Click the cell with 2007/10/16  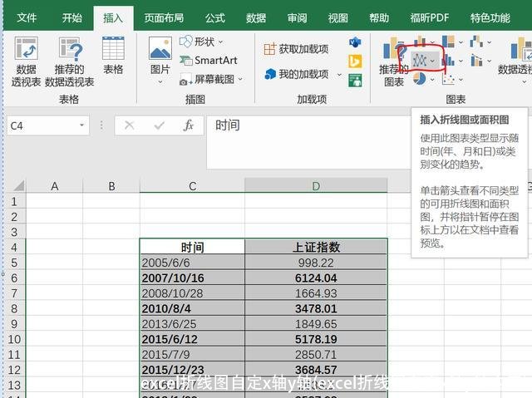tap(192, 278)
